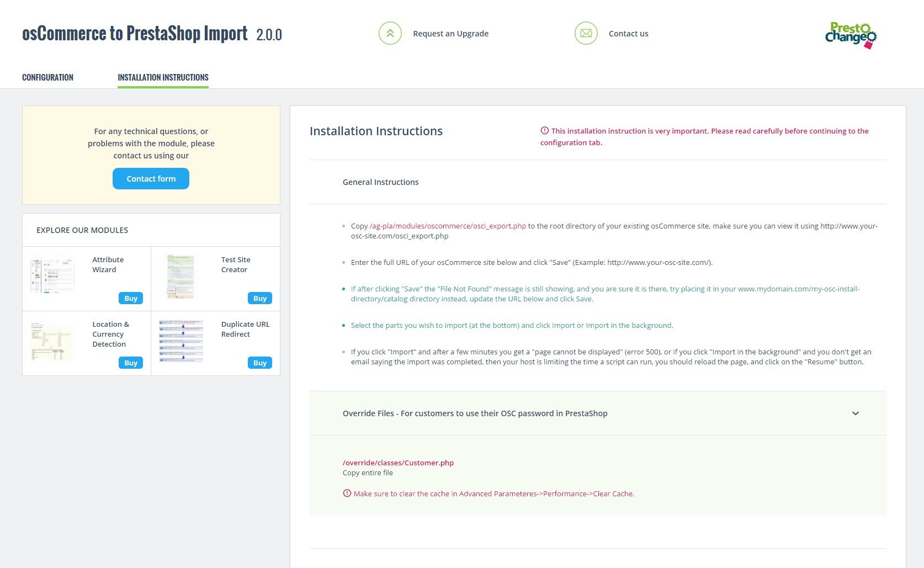Buy the Duplicate URL Redirect module
This screenshot has width=924, height=568.
point(260,363)
